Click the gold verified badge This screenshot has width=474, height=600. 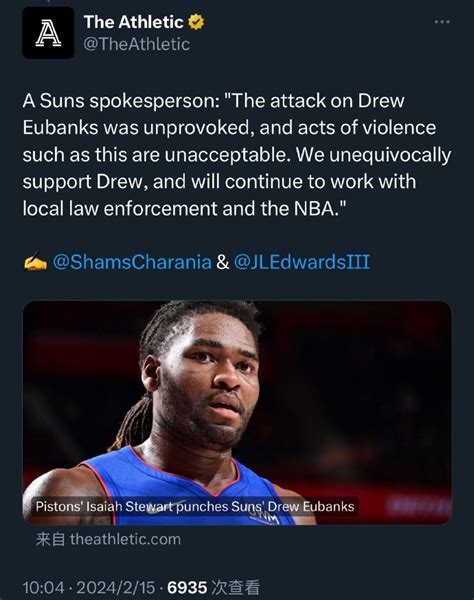pos(196,22)
